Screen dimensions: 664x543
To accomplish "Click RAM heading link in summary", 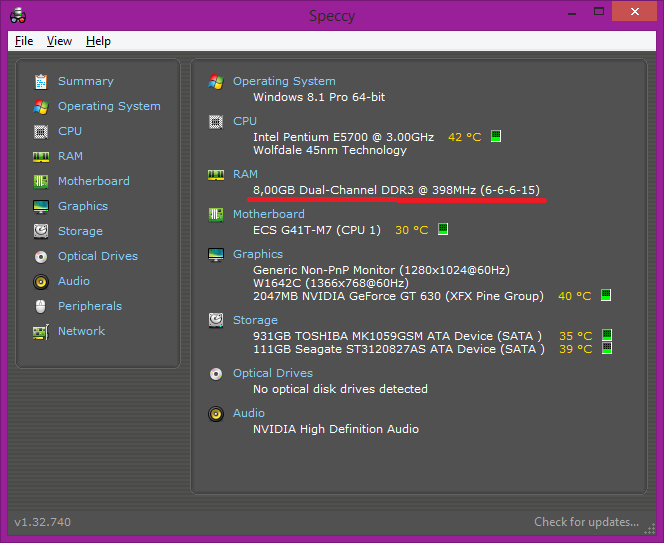I will coord(245,174).
